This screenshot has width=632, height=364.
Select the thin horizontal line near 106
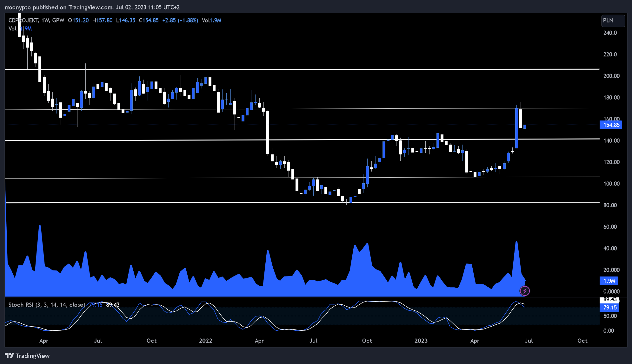[x=302, y=178]
